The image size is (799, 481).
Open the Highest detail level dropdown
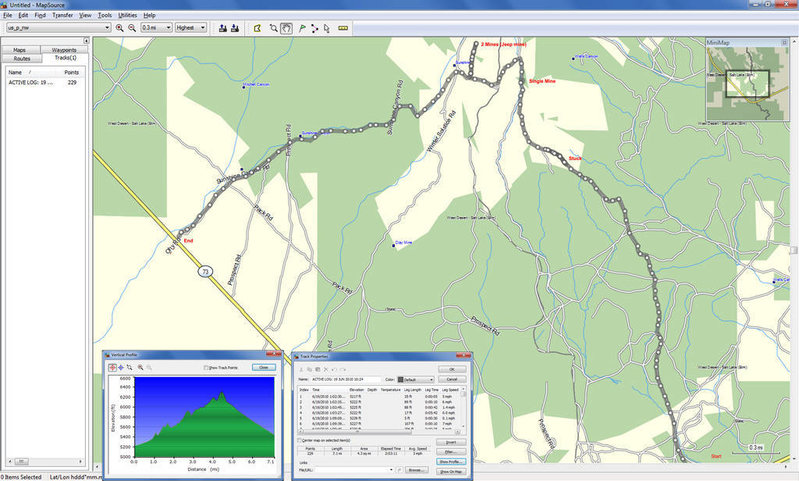click(203, 28)
